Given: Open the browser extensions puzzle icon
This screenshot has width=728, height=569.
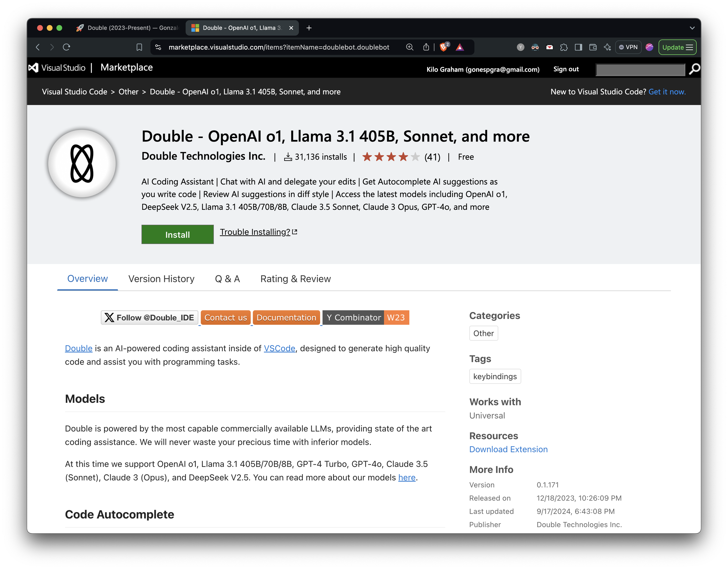Looking at the screenshot, I should (x=564, y=47).
